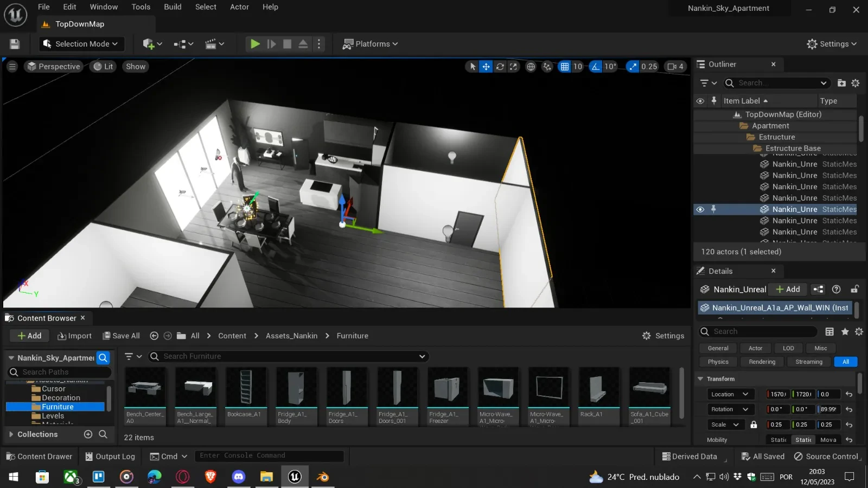The height and width of the screenshot is (488, 868).
Task: Toggle the Outliner visibility column header eye
Action: [x=700, y=101]
